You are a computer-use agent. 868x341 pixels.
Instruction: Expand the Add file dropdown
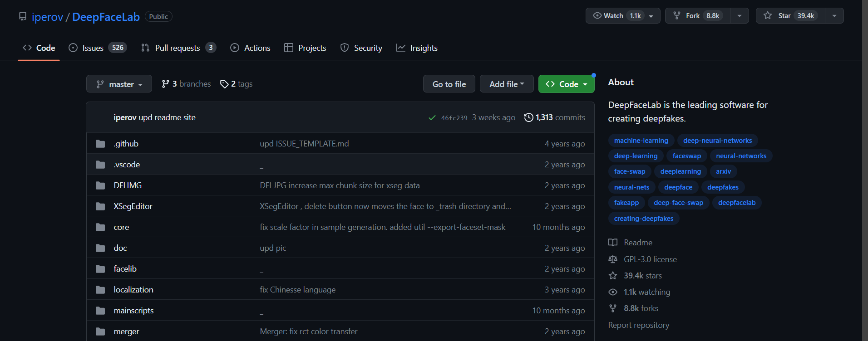pyautogui.click(x=507, y=84)
